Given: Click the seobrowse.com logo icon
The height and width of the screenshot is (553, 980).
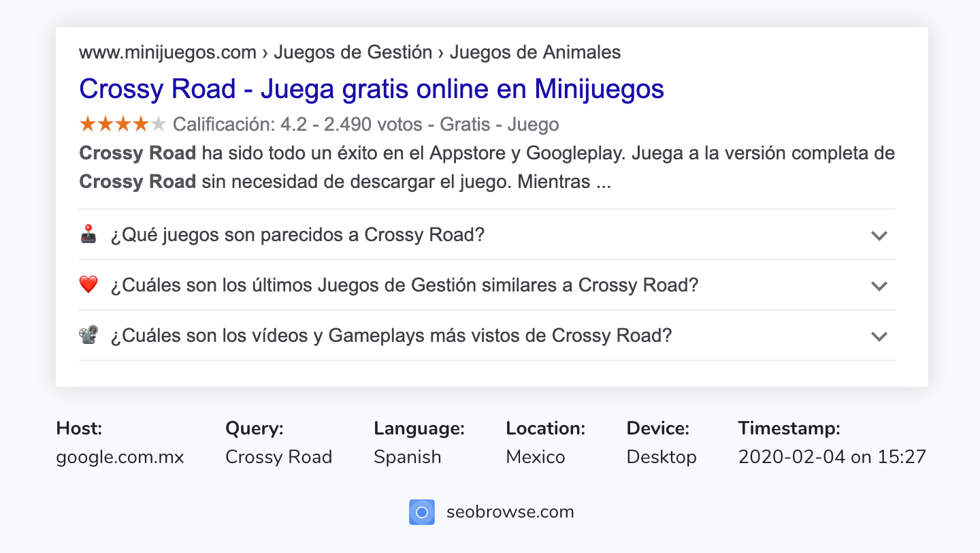Looking at the screenshot, I should point(422,512).
